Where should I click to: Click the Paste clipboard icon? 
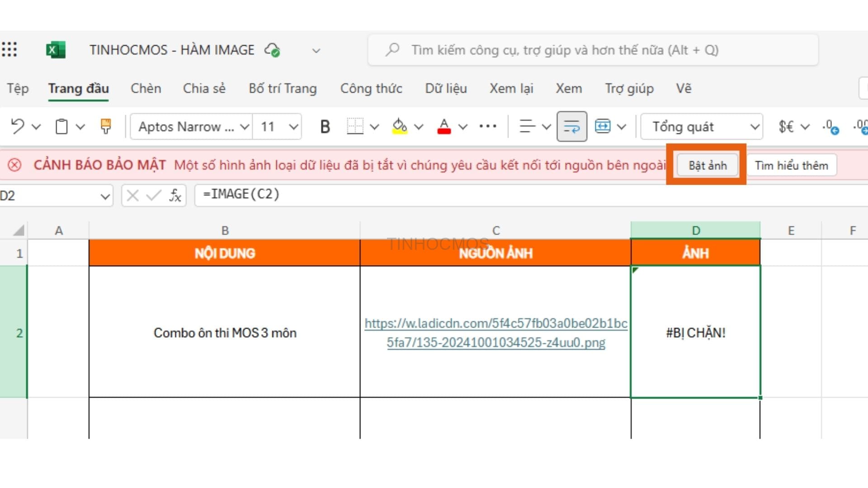pos(61,127)
